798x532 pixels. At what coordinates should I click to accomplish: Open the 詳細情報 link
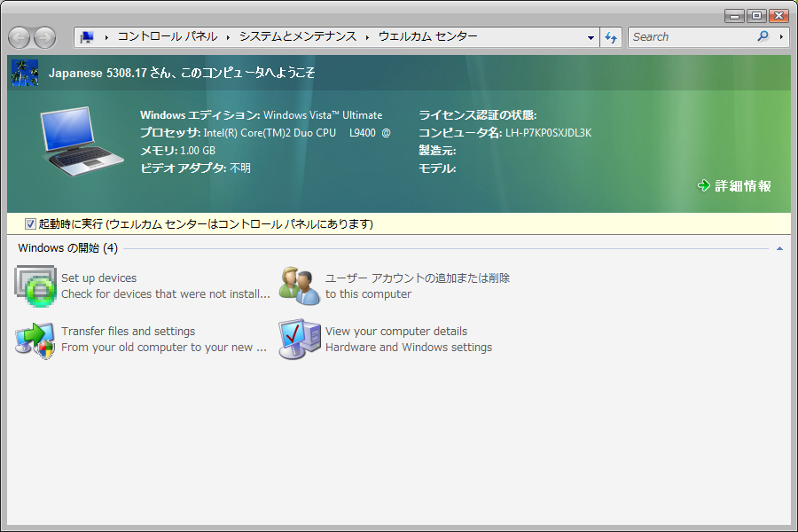pos(742,186)
